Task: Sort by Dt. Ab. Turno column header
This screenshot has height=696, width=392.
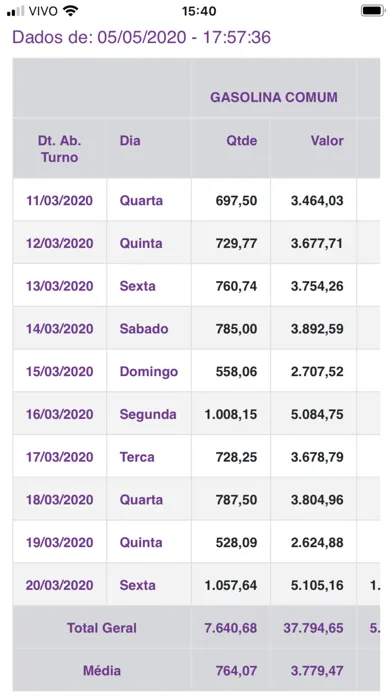Action: [x=59, y=149]
